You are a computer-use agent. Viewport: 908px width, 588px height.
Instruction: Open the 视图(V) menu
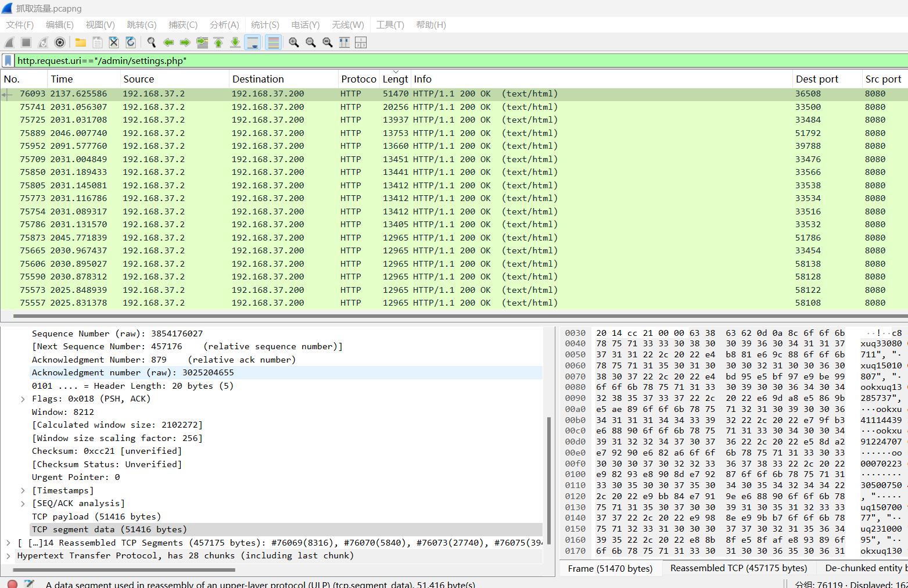tap(101, 25)
